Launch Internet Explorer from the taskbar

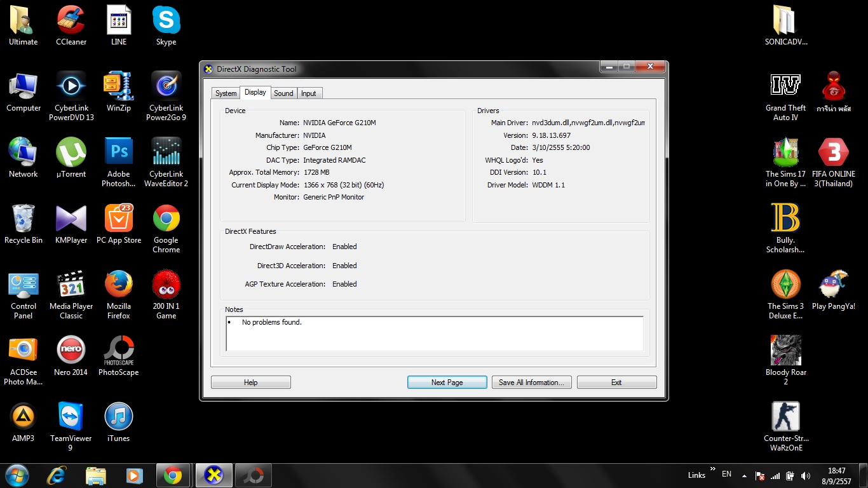tap(57, 475)
